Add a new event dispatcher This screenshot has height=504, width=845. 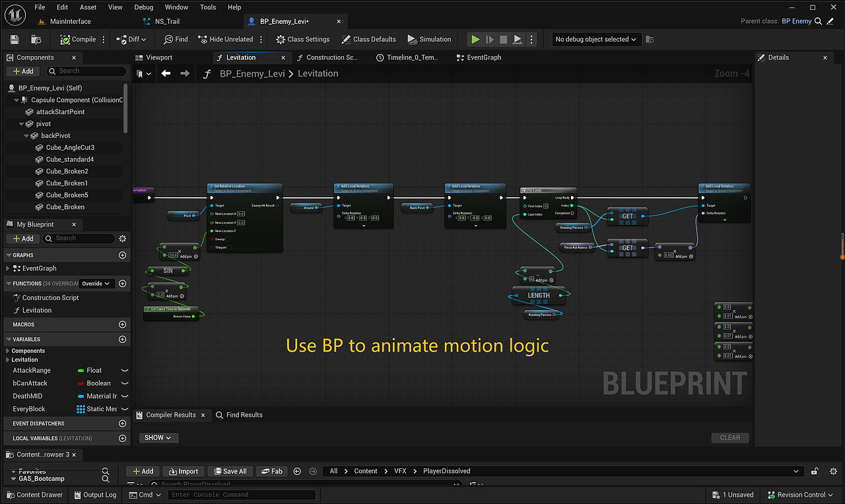[122, 424]
